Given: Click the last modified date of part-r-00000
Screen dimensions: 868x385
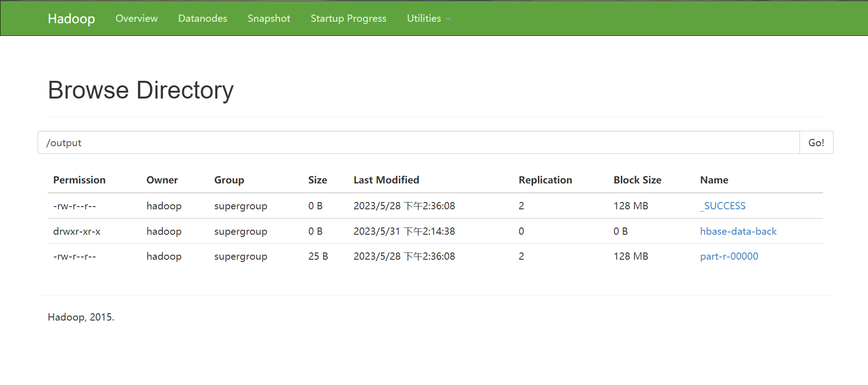Looking at the screenshot, I should tap(404, 256).
